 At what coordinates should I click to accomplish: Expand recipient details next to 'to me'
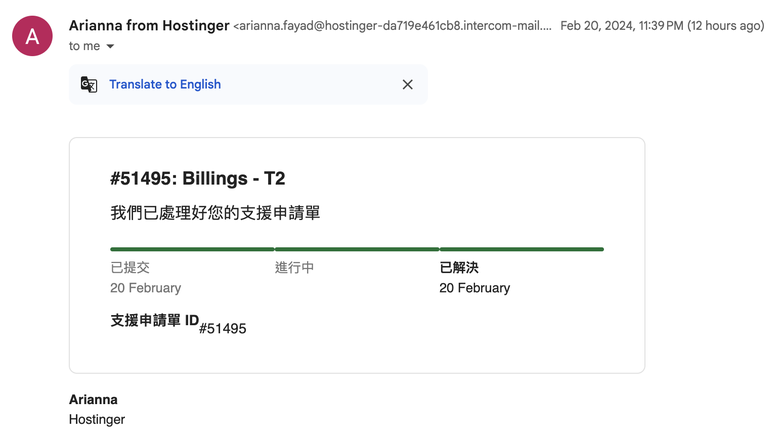tap(110, 46)
